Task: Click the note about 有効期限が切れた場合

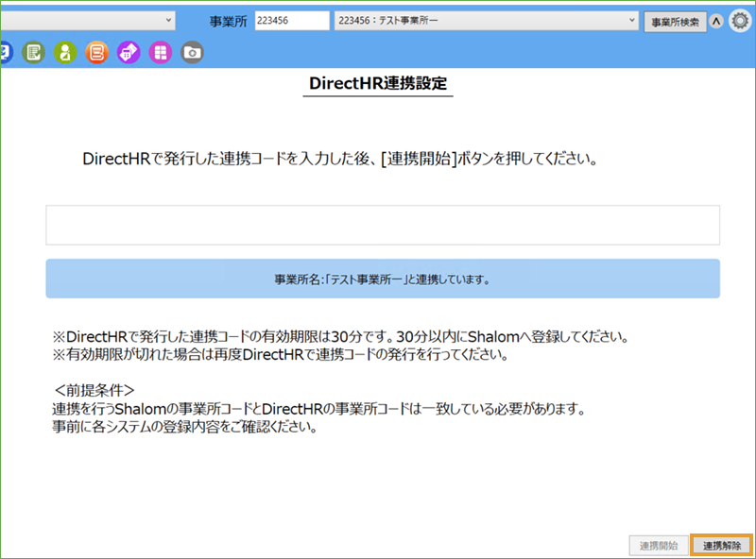Action: pos(281,355)
